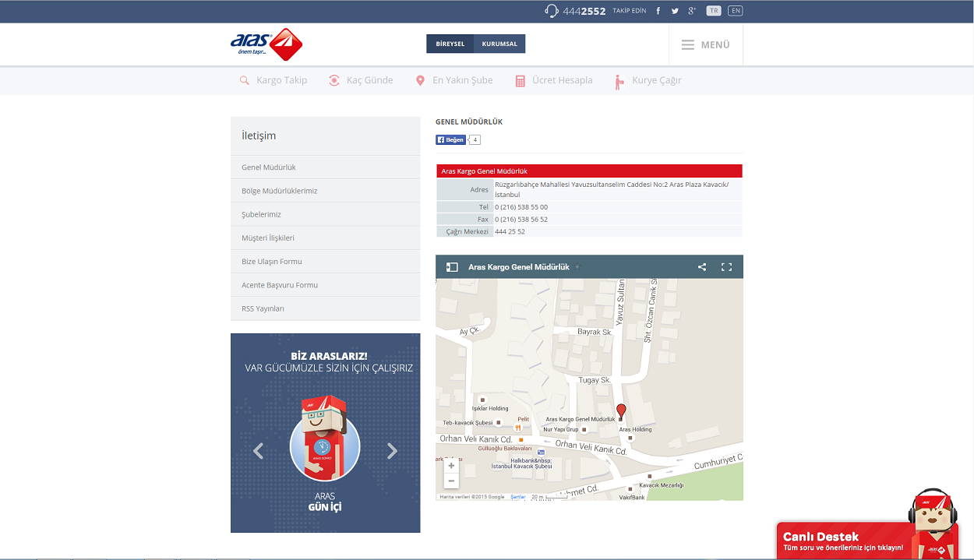Viewport: 974px width, 560px height.
Task: Click the fax number 0 (216) 538 56 52
Action: pos(521,220)
